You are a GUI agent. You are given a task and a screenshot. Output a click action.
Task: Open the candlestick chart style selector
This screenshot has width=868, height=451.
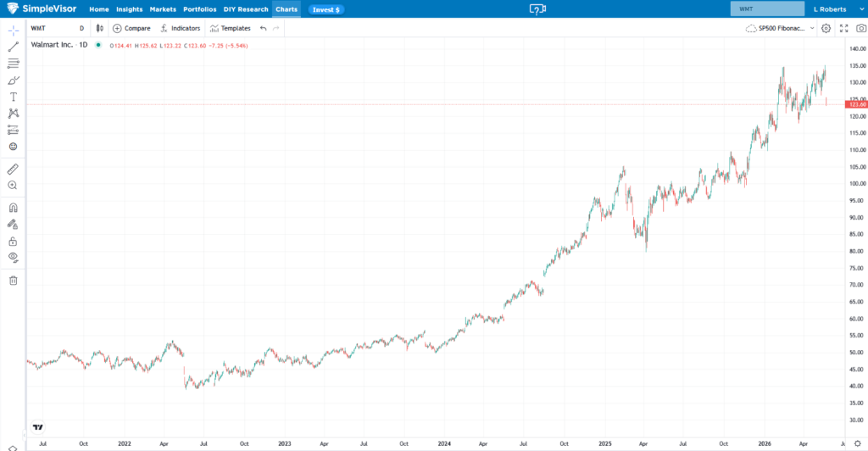[100, 28]
